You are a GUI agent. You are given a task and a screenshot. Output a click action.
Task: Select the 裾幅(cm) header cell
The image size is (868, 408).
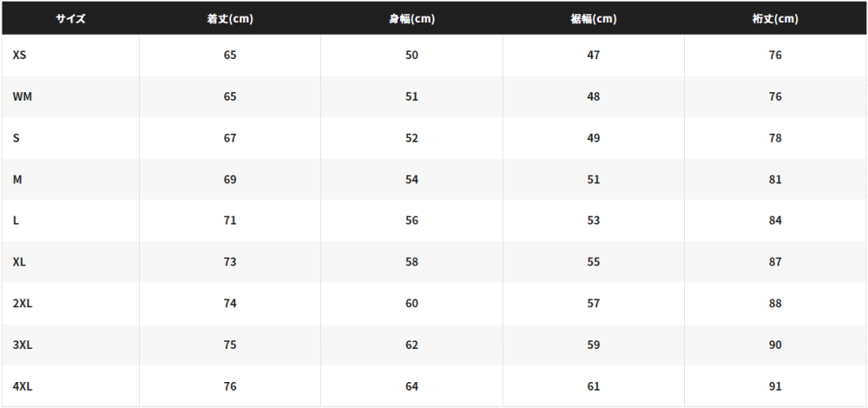(594, 18)
